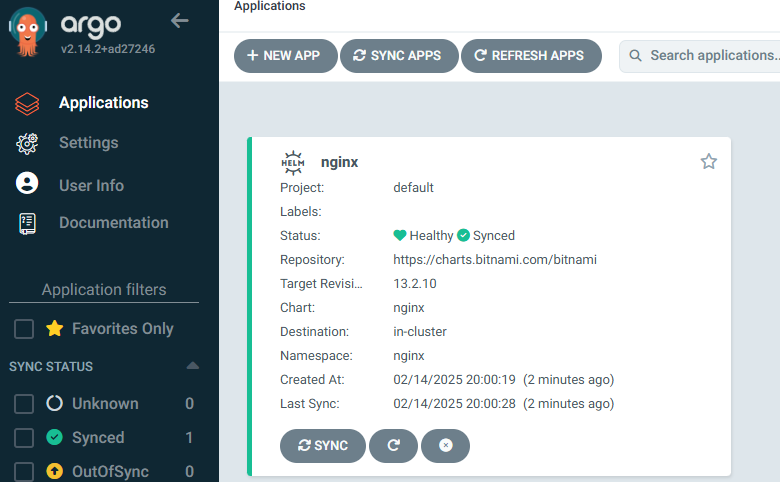Click the Helm icon on nginx card
The height and width of the screenshot is (482, 780).
293,163
